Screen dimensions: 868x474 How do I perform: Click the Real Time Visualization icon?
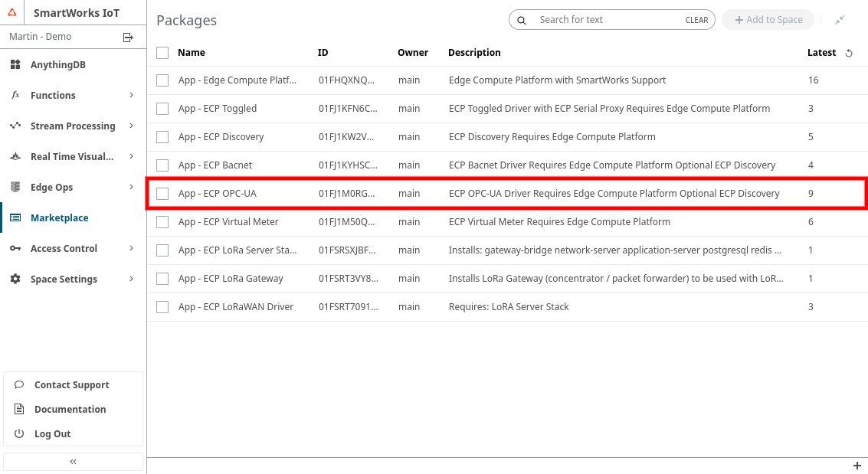click(x=15, y=156)
